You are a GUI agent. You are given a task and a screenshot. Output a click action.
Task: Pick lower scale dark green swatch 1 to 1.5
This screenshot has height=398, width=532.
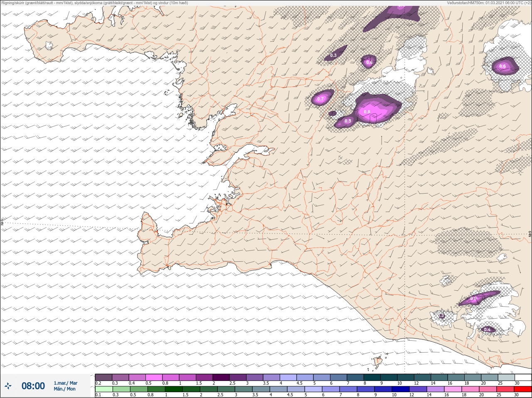coord(173,389)
